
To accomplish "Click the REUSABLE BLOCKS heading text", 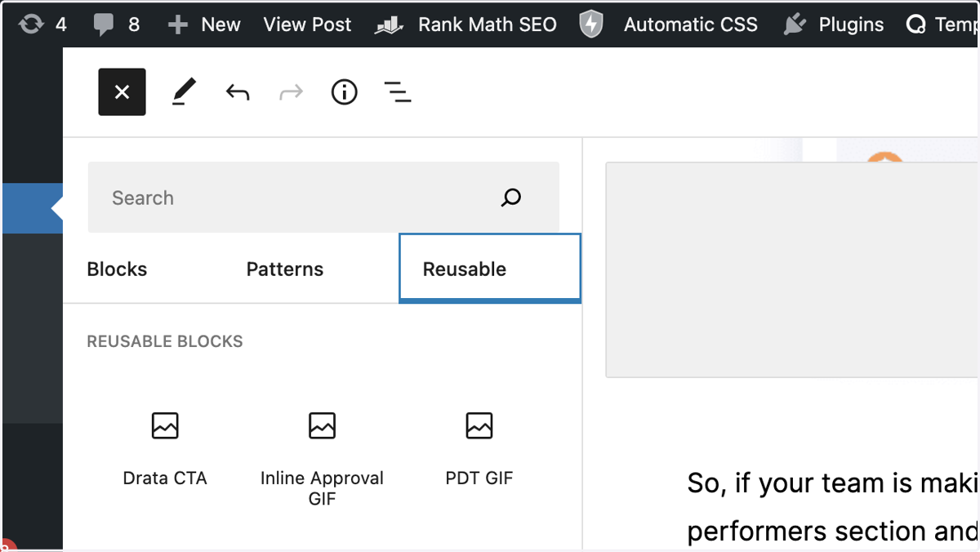I will (165, 341).
